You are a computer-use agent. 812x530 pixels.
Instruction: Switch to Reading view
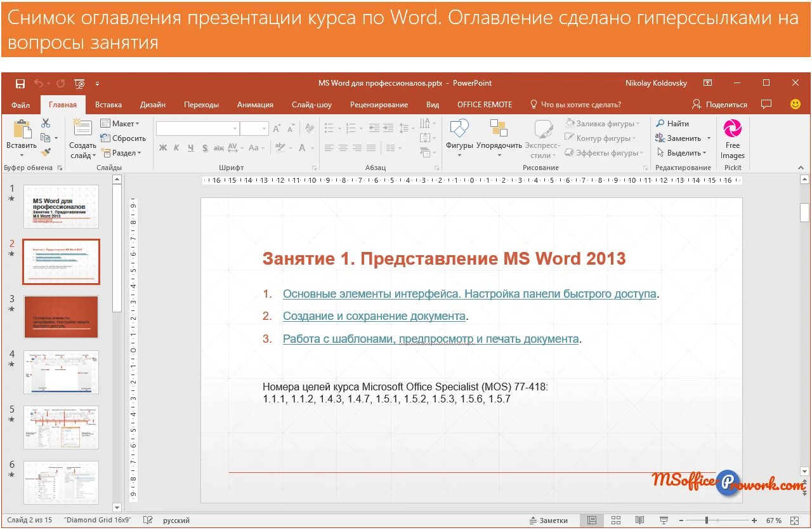pyautogui.click(x=639, y=520)
